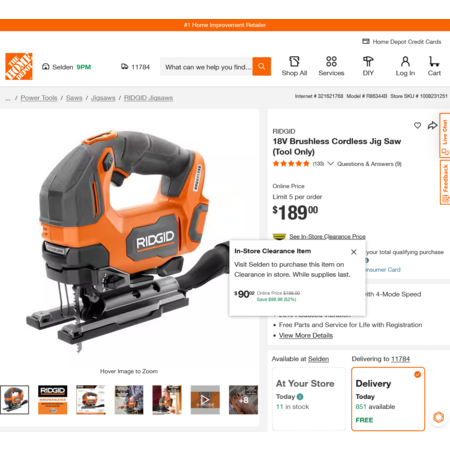Click the Home Depot logo
This screenshot has height=450, width=450.
19,66
